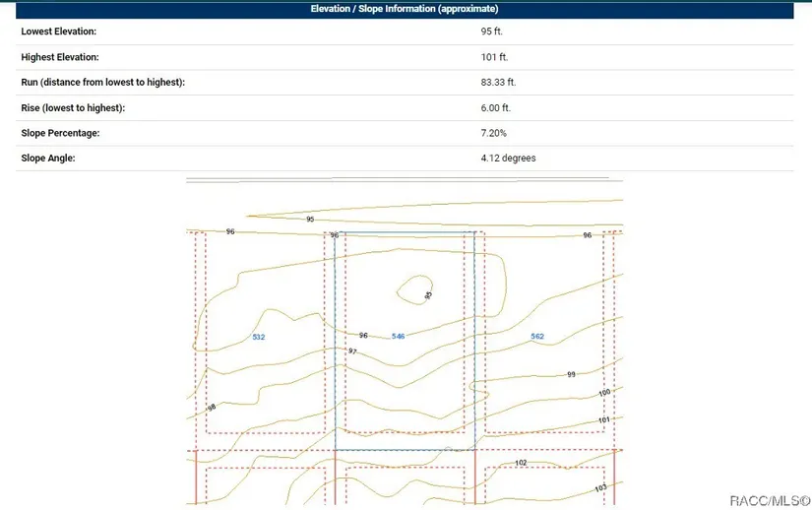The height and width of the screenshot is (510, 812).
Task: Click the 99 contour line label
Action: [571, 375]
